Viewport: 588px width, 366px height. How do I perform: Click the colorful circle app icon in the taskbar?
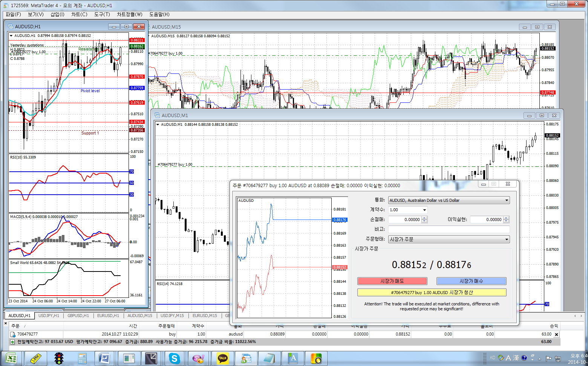point(316,358)
